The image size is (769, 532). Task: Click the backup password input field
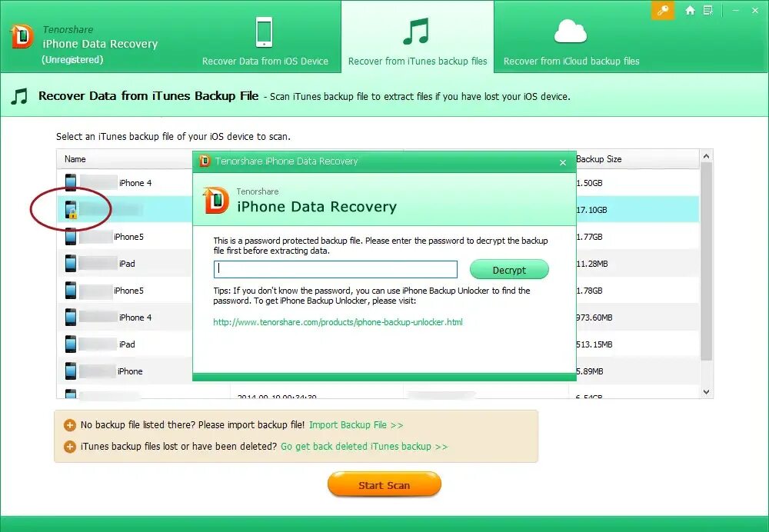click(335, 269)
